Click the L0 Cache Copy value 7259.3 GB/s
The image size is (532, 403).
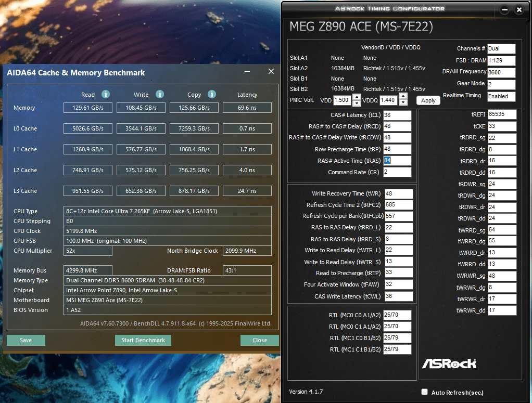click(x=194, y=128)
